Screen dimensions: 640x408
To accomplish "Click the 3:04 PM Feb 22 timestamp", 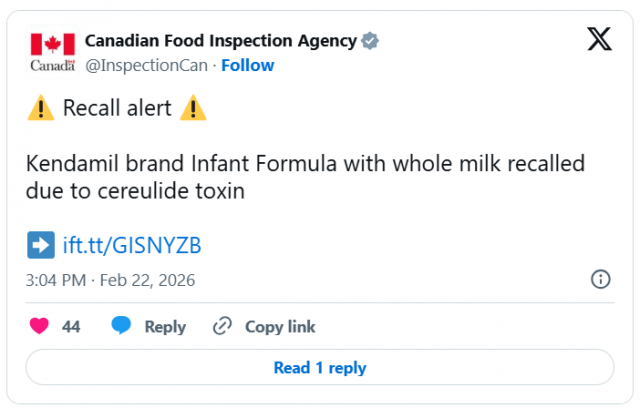I will click(111, 279).
